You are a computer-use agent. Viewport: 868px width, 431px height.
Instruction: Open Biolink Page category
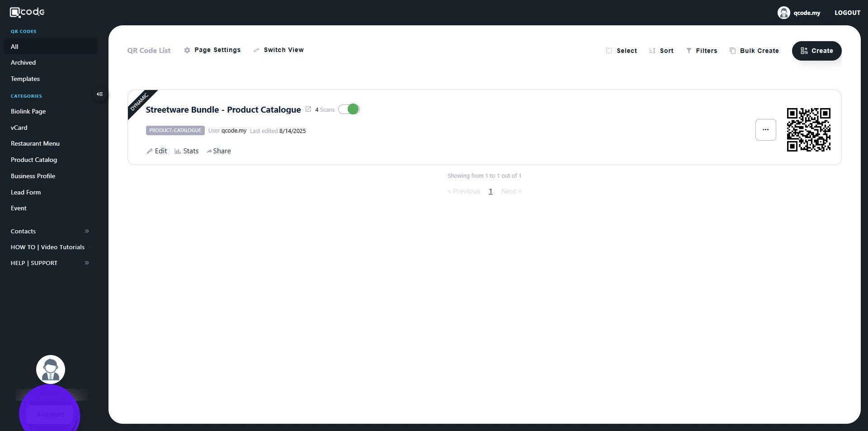tap(28, 112)
